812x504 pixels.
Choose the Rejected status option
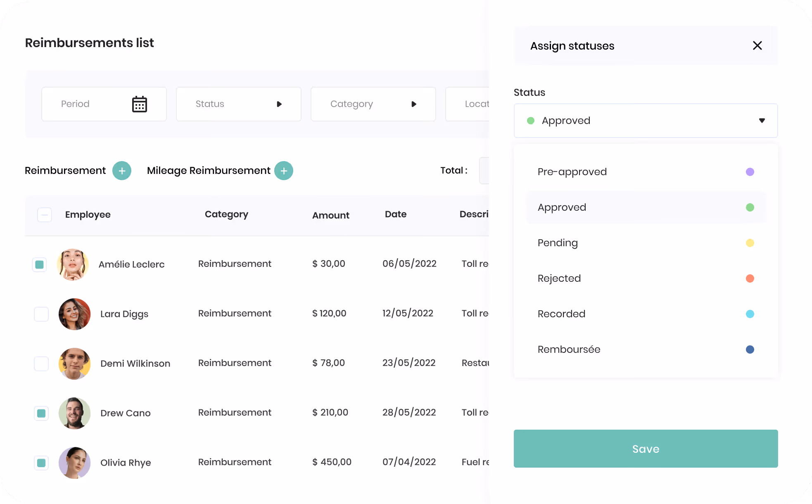tap(646, 278)
